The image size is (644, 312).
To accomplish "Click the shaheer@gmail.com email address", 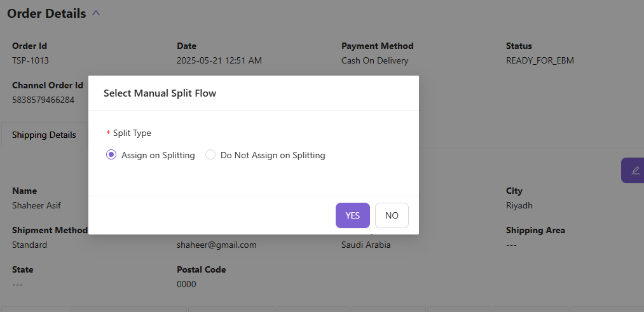I will 216,245.
